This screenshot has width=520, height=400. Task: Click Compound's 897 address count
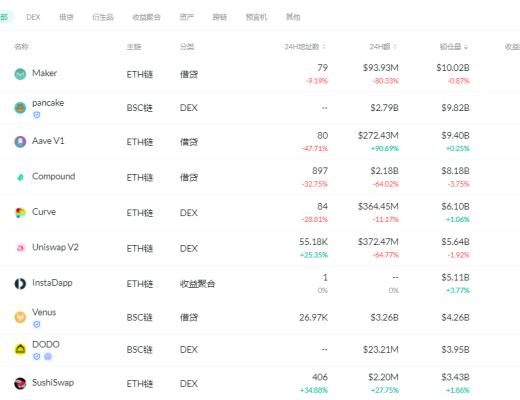click(320, 171)
